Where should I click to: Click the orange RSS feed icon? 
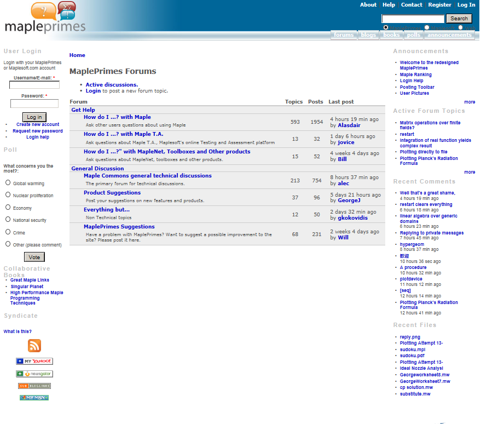(34, 346)
